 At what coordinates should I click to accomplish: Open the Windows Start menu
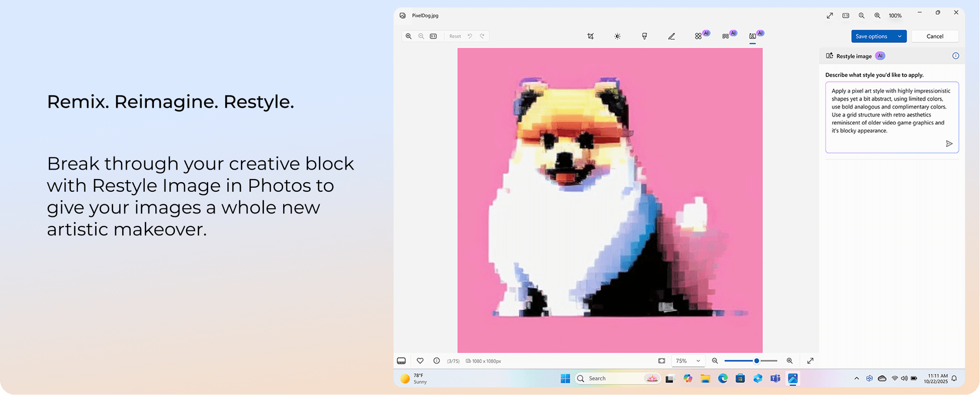[x=565, y=378]
